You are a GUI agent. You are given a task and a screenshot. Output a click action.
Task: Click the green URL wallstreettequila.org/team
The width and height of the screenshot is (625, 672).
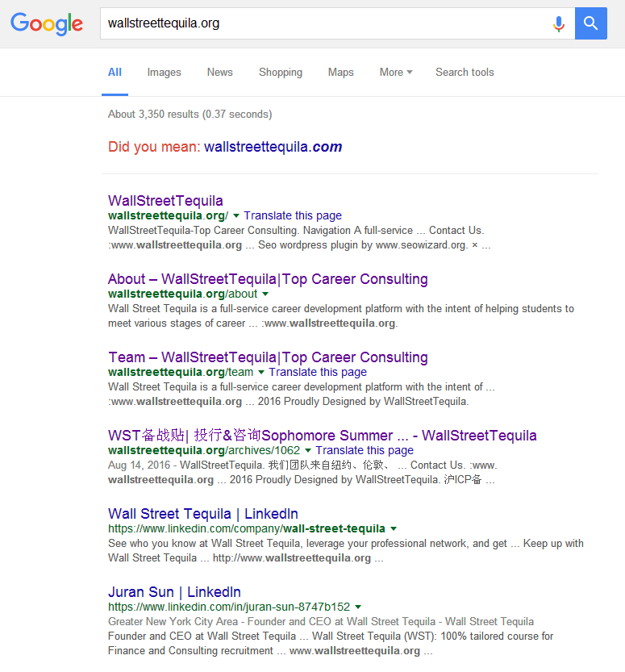tap(181, 372)
